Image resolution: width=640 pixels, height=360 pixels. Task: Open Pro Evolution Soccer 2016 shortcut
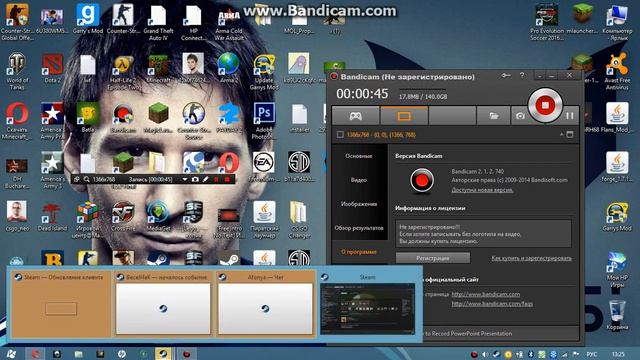[x=547, y=22]
